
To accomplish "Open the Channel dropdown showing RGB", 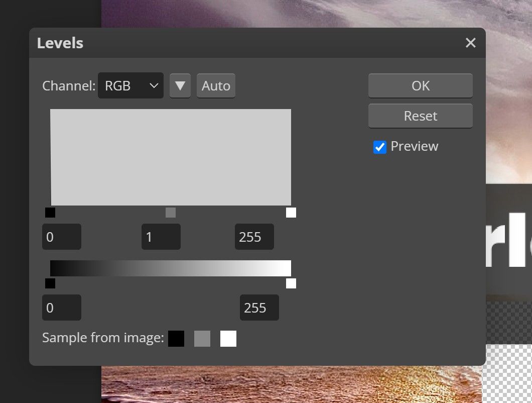I will [130, 85].
